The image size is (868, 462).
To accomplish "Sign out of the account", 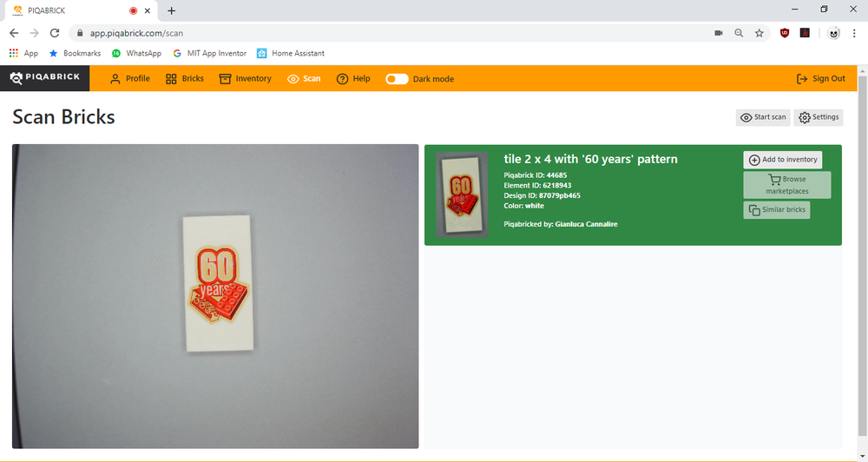I will 820,79.
